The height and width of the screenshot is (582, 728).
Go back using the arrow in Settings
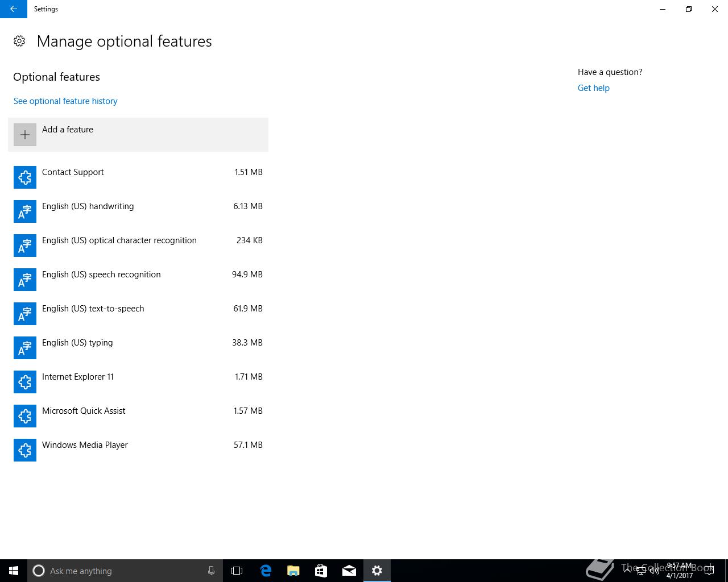coord(14,9)
